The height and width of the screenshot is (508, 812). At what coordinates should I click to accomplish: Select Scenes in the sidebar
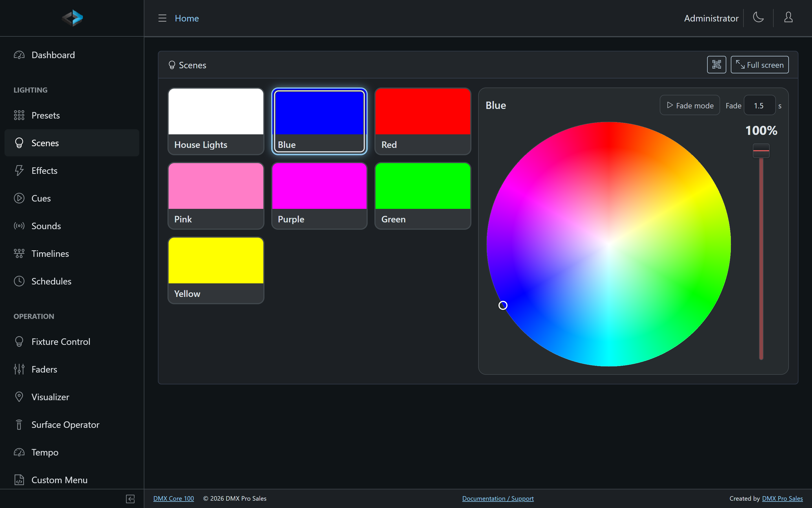tap(72, 143)
